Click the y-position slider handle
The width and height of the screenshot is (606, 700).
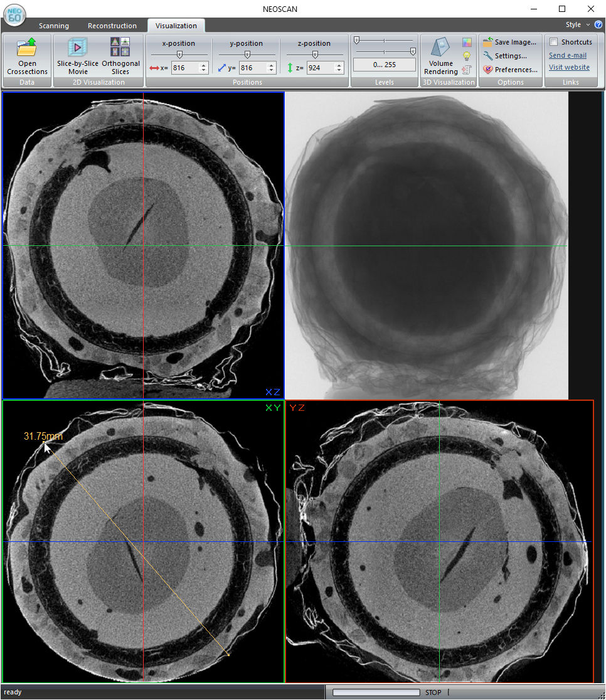247,55
